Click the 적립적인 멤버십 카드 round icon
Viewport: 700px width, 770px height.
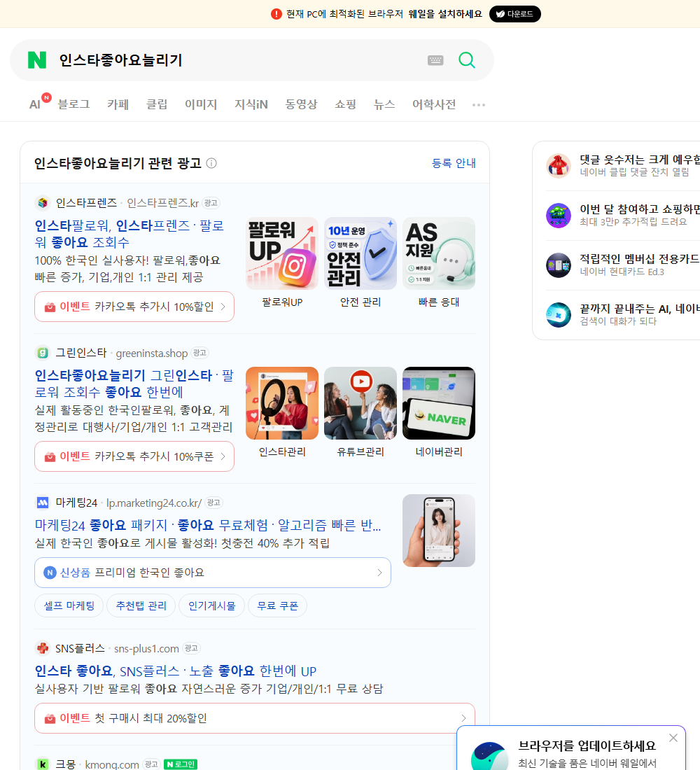click(x=559, y=265)
